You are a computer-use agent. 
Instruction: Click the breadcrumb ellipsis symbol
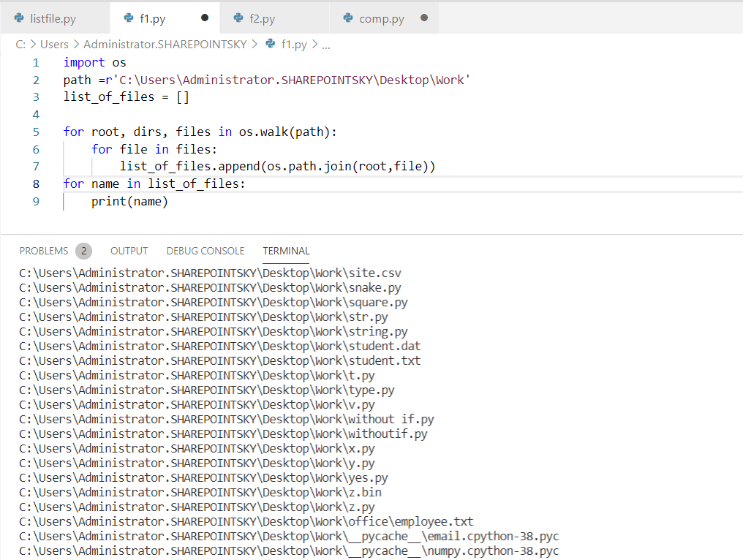click(x=326, y=47)
